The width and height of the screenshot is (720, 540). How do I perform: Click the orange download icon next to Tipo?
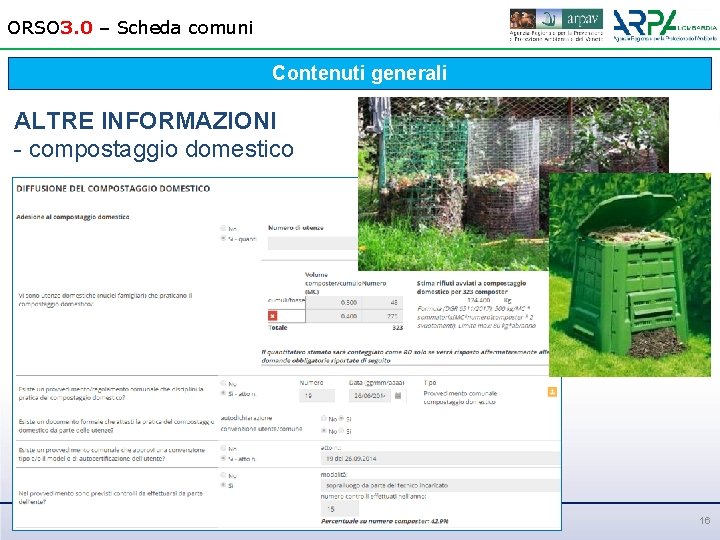[552, 392]
